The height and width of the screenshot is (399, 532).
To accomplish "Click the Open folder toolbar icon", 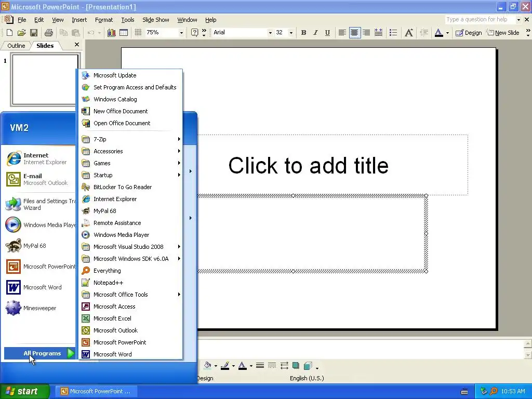I will click(x=22, y=33).
